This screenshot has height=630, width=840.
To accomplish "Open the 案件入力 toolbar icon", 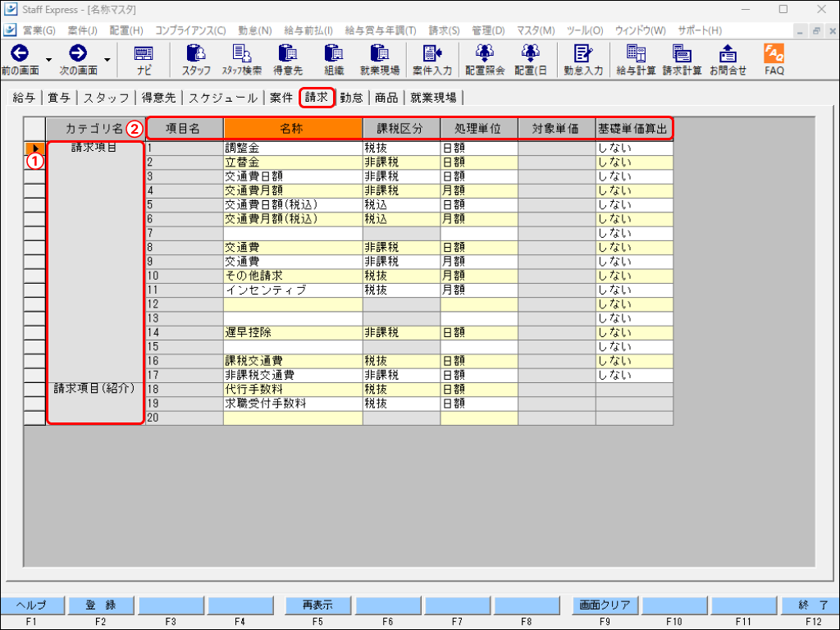I will point(432,53).
